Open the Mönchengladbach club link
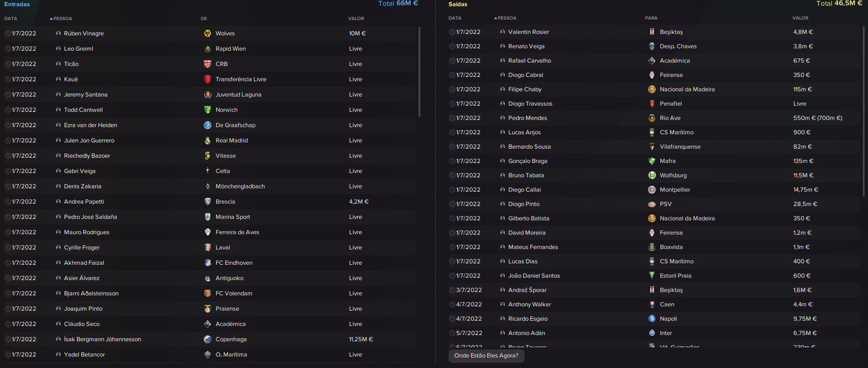 pyautogui.click(x=240, y=186)
